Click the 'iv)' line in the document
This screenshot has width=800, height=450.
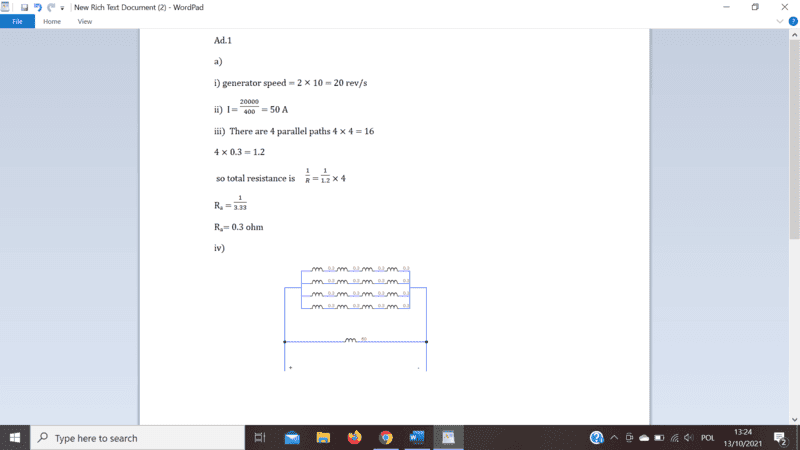pyautogui.click(x=219, y=248)
